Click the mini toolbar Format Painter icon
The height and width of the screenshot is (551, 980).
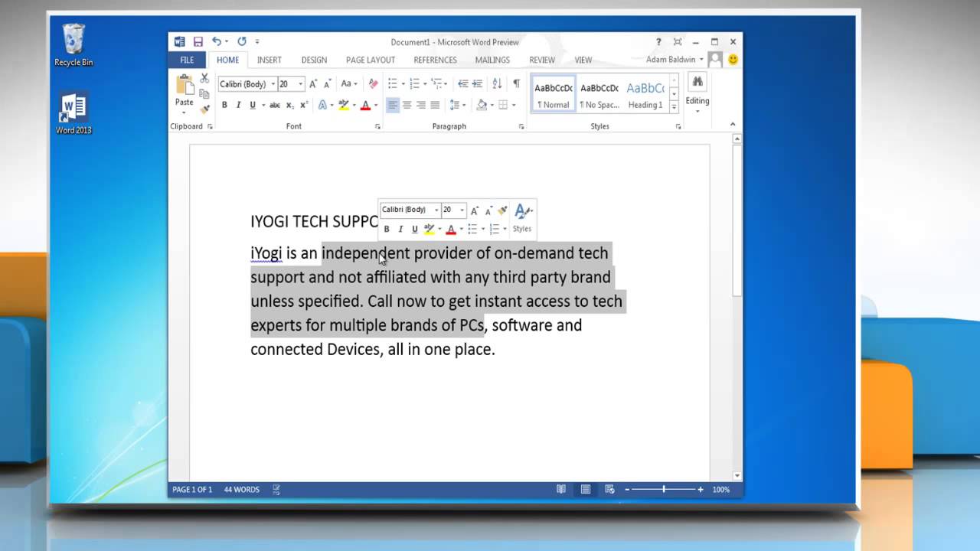(502, 210)
